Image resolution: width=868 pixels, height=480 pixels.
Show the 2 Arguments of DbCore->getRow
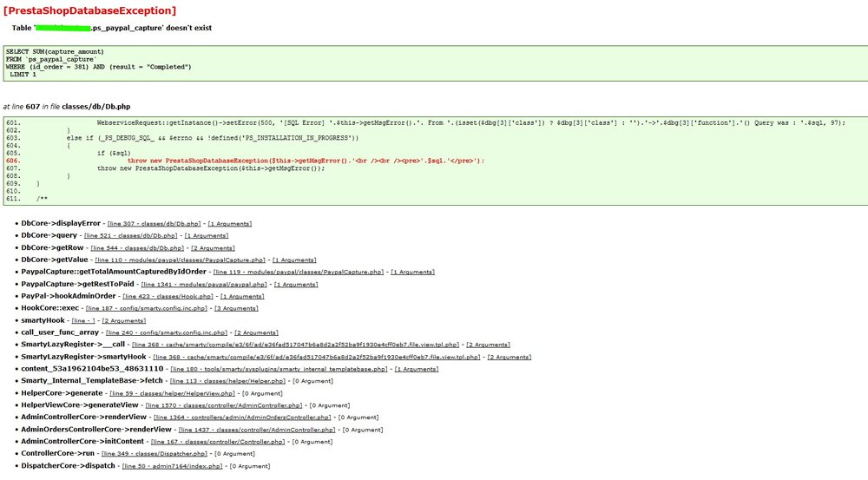(214, 248)
